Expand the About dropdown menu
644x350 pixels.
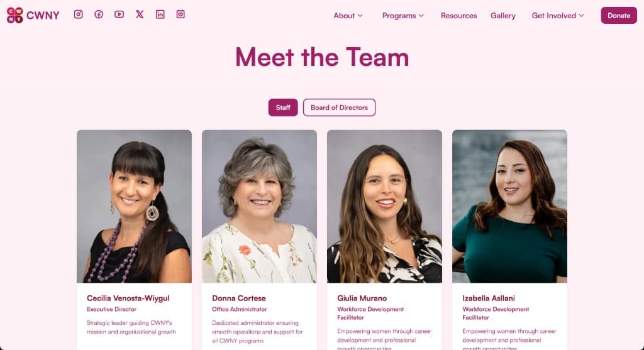(348, 16)
